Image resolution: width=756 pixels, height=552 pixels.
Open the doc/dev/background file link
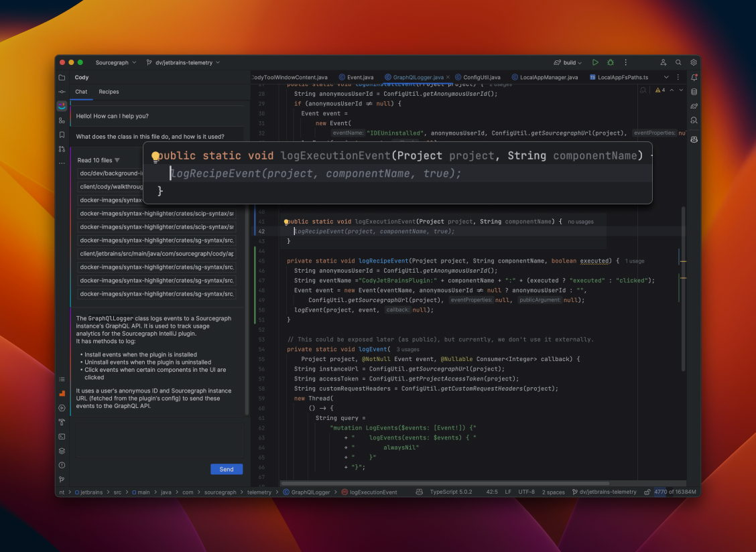point(111,174)
